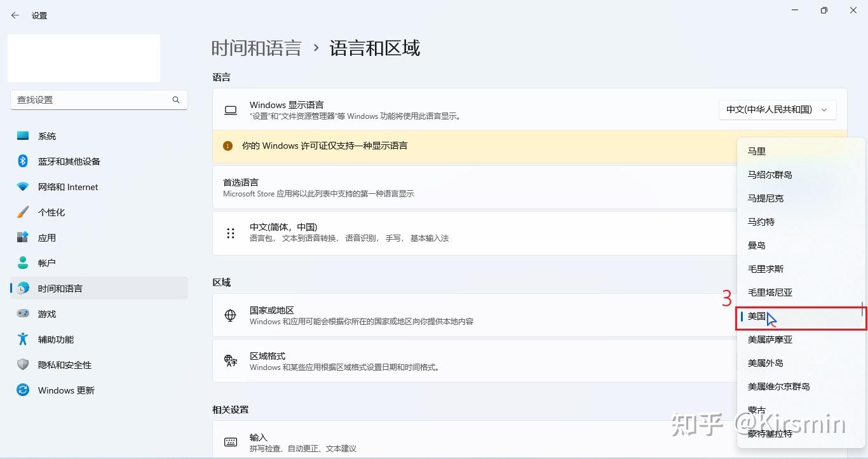This screenshot has width=868, height=459.
Task: Select the 个性化 paintbrush icon
Action: [x=23, y=212]
